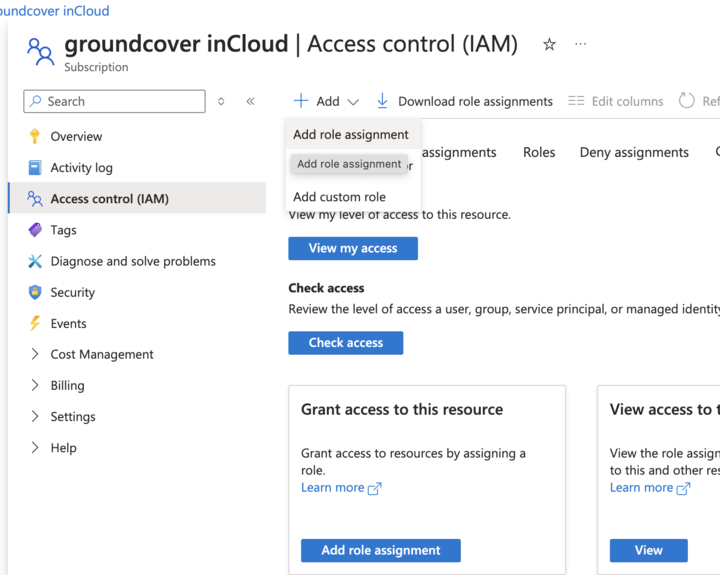Click the View my access button
This screenshot has height=575, width=720.
pyautogui.click(x=353, y=248)
